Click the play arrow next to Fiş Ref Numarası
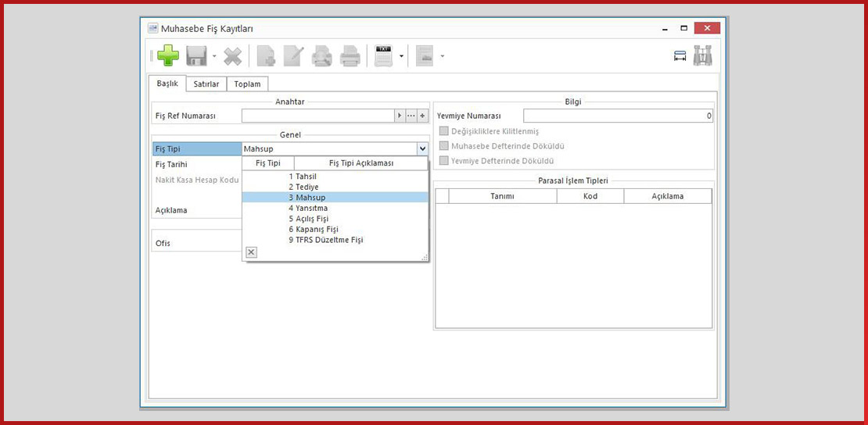This screenshot has height=425, width=868. pyautogui.click(x=400, y=116)
